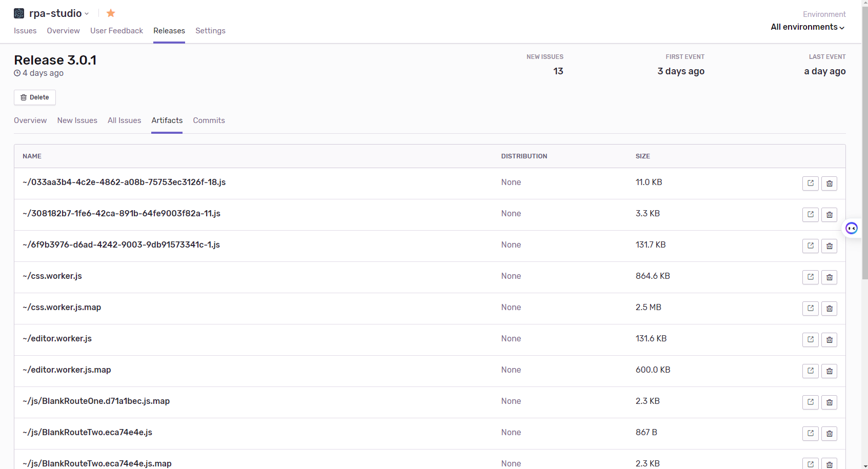Delete the BlankRouteOne js.map artifact
868x469 pixels.
pyautogui.click(x=829, y=402)
